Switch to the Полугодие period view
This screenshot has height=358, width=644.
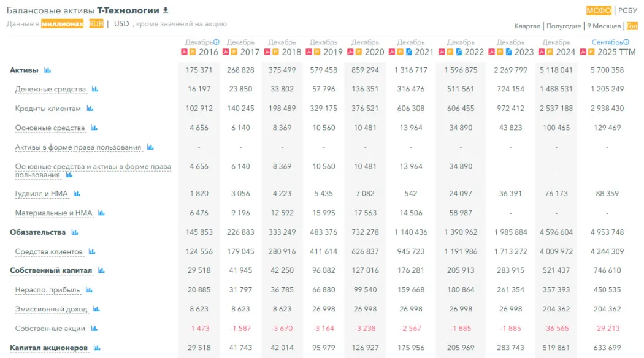[563, 26]
